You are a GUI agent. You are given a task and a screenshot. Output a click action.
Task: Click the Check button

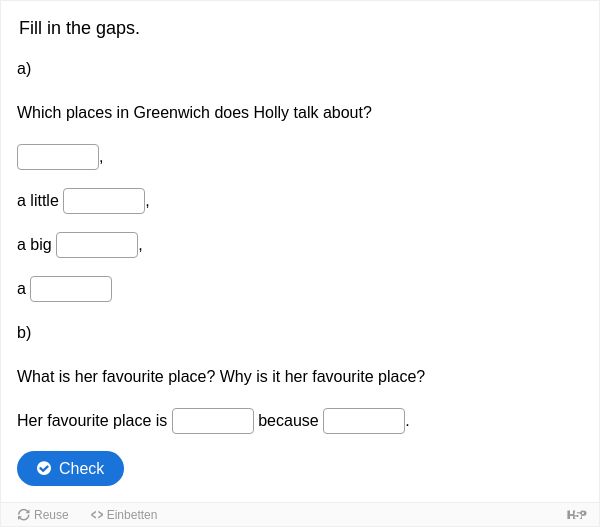click(x=70, y=468)
